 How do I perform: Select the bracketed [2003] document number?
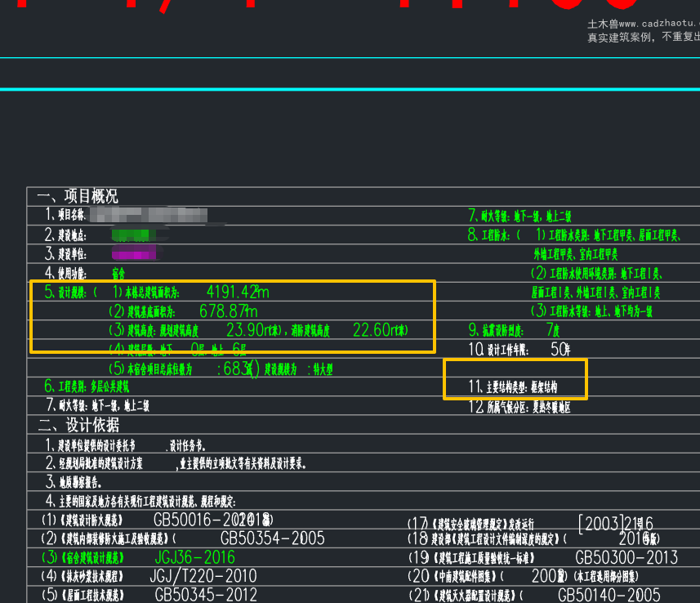[616, 524]
